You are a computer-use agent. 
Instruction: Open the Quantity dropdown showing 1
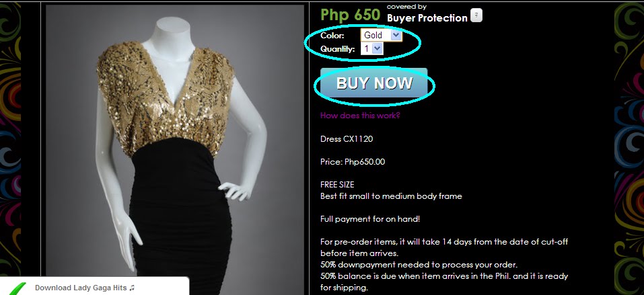[371, 49]
